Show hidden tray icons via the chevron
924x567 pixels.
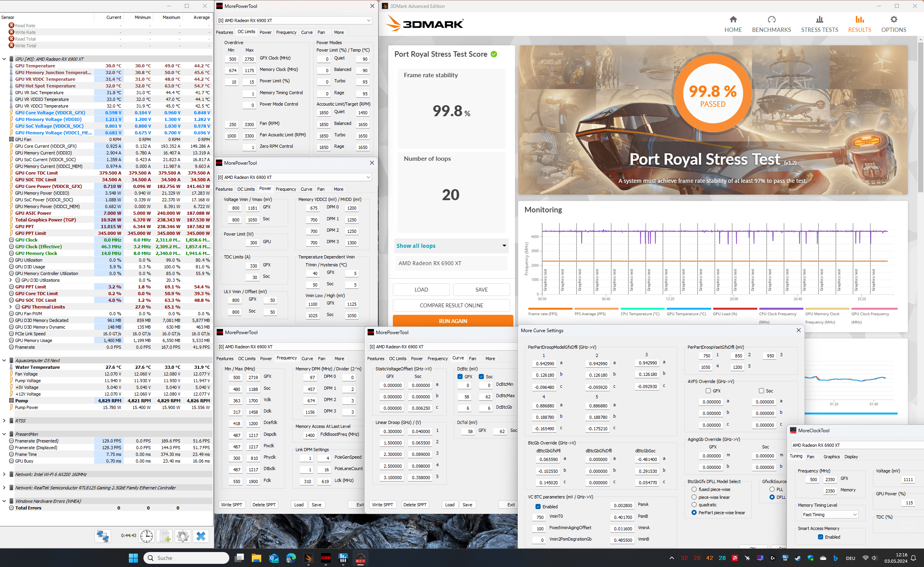pyautogui.click(x=672, y=558)
